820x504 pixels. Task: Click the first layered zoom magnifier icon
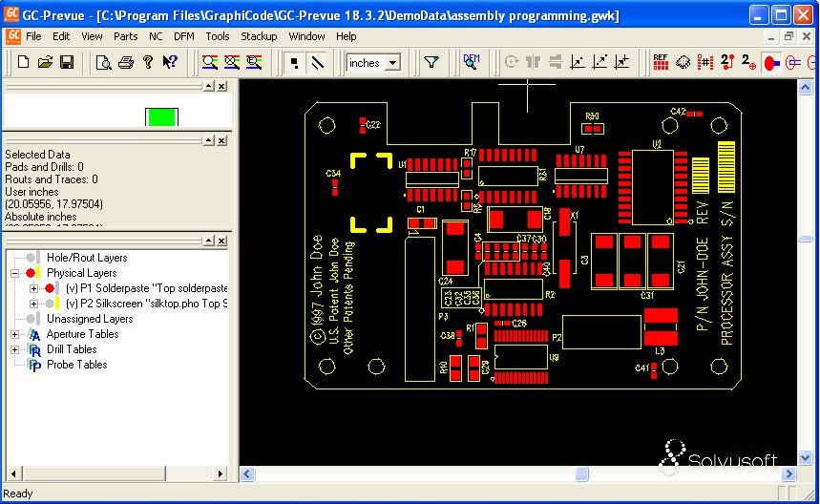click(210, 62)
